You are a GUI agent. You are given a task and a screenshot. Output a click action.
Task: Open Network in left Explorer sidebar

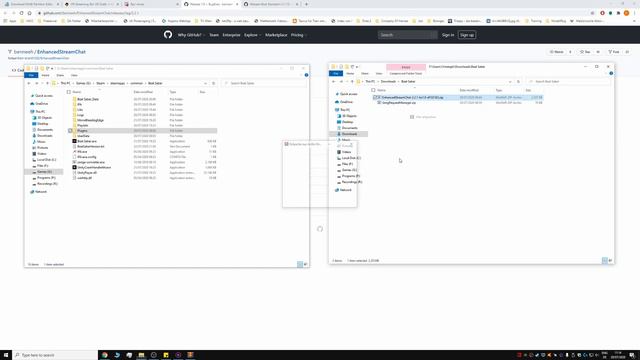(41, 192)
